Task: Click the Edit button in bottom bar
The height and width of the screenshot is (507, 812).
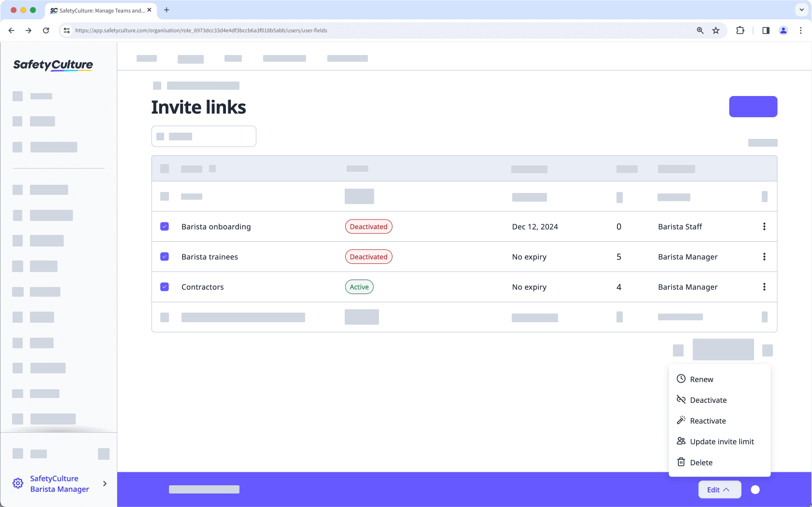Action: [x=719, y=489]
